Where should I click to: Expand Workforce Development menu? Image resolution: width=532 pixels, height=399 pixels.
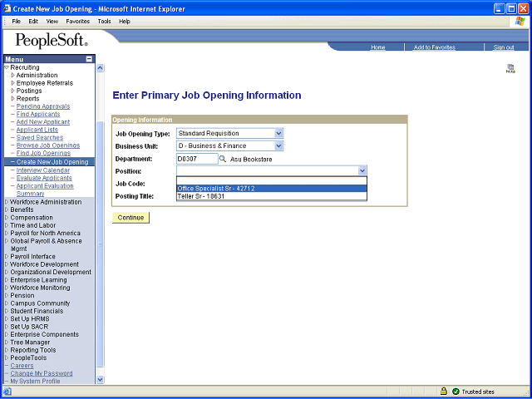point(7,264)
